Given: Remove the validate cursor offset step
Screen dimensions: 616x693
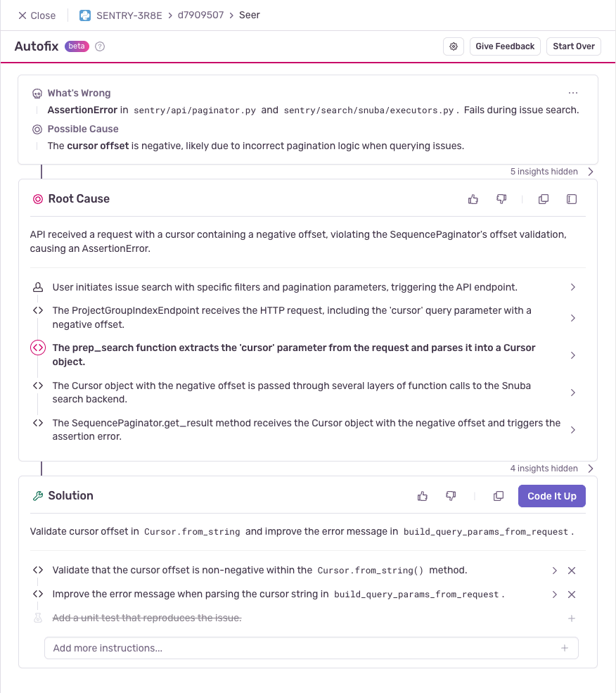Looking at the screenshot, I should click(x=572, y=571).
